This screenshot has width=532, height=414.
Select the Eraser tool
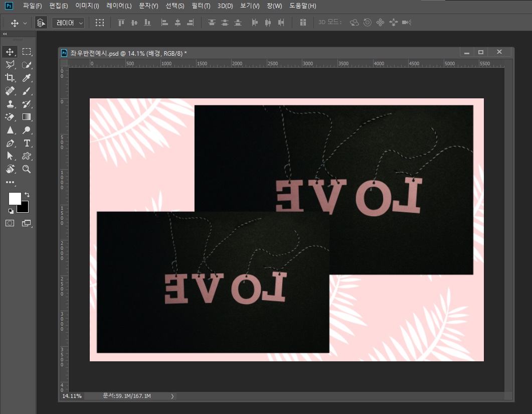(10, 117)
